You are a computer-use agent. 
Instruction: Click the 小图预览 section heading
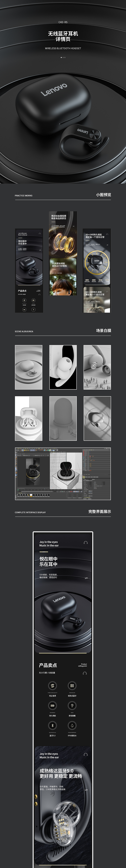pos(103,195)
